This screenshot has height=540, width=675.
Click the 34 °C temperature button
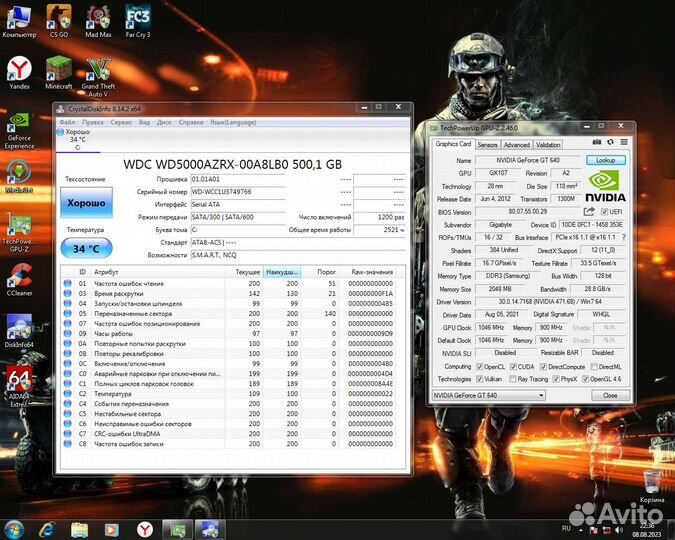click(87, 248)
